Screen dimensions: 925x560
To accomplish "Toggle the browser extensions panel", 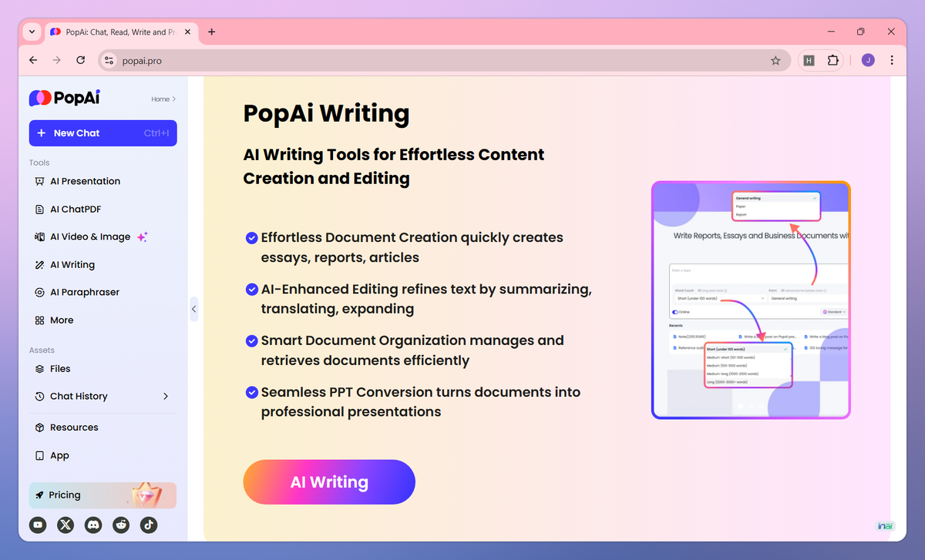I will pyautogui.click(x=833, y=60).
